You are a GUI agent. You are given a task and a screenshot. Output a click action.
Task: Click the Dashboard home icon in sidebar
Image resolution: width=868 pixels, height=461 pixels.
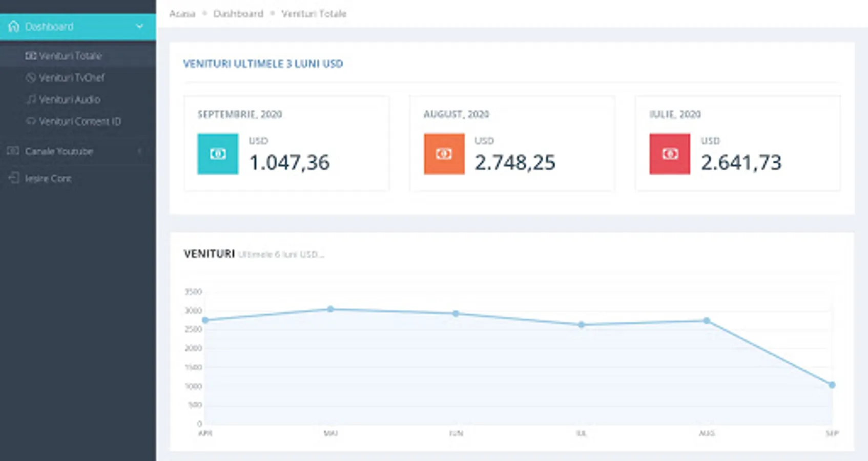pyautogui.click(x=14, y=27)
